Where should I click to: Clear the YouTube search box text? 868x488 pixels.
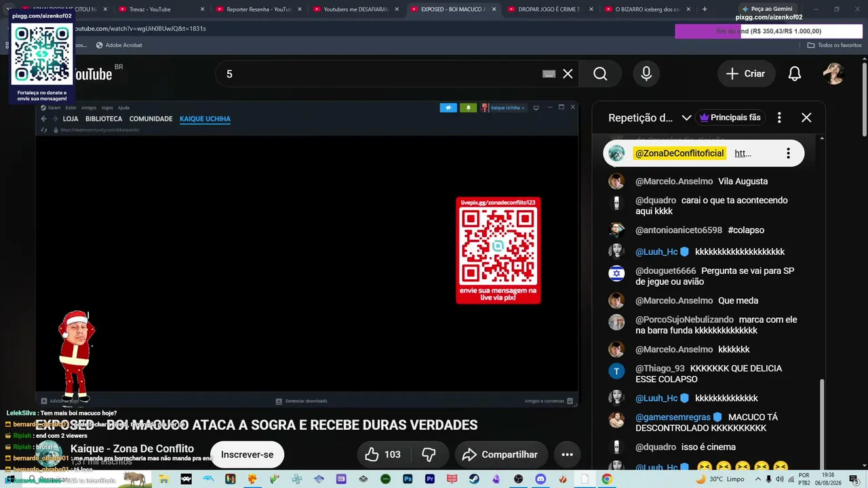[x=568, y=74]
